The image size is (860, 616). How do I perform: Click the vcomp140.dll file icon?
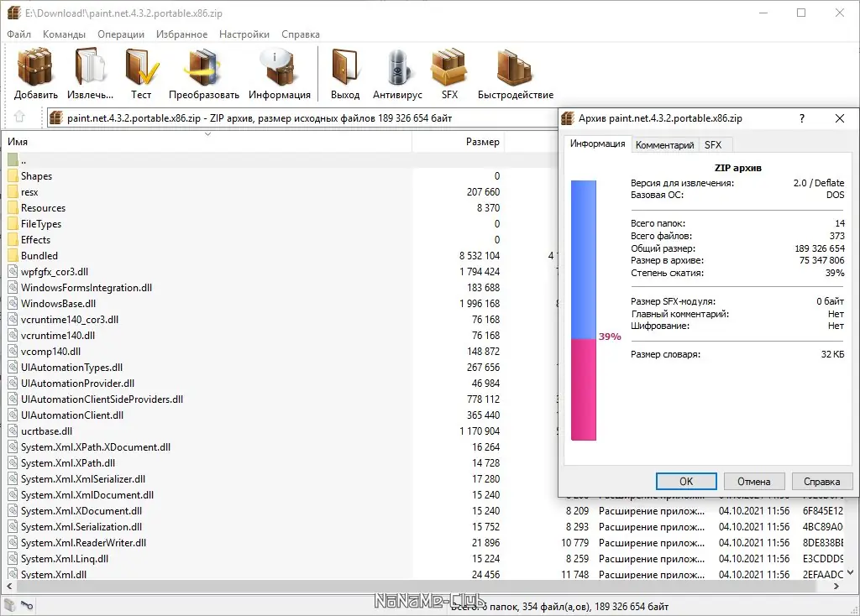[x=13, y=352]
